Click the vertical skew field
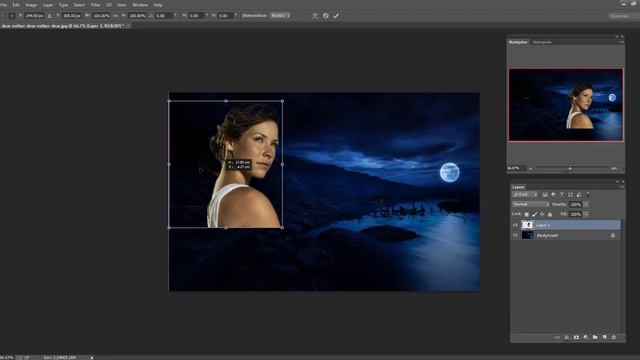640x360 pixels. pyautogui.click(x=225, y=16)
